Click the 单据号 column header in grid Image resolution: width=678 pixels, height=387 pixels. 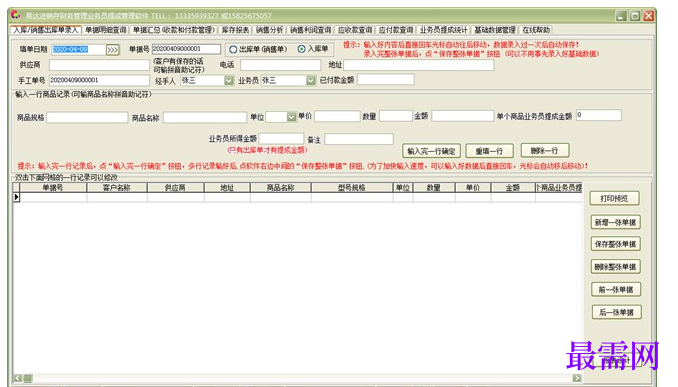pos(53,188)
